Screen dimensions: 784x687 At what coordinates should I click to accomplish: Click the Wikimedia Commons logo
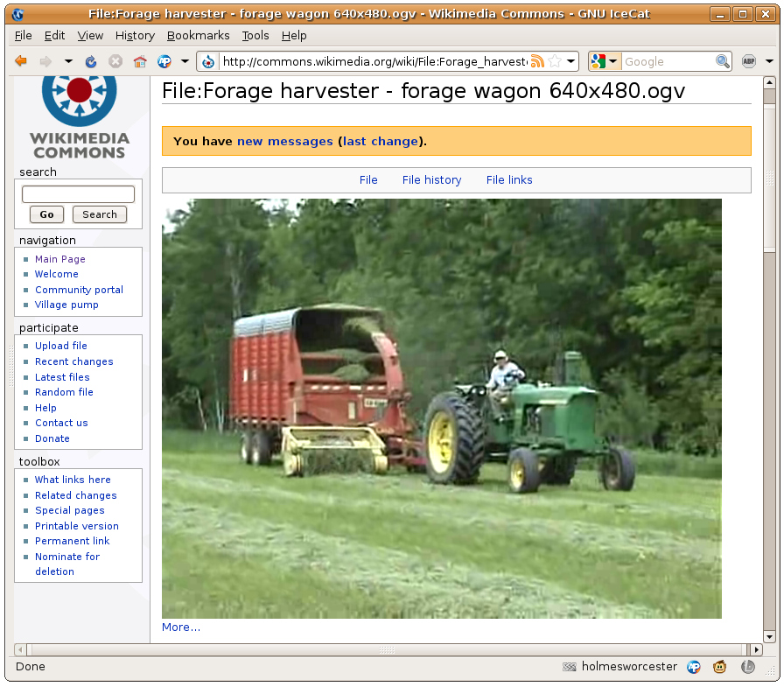80,116
